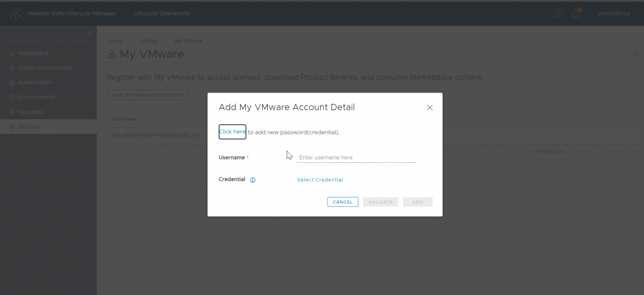This screenshot has height=295, width=644.
Task: Go to Settings breadcrumb
Action: tap(148, 41)
